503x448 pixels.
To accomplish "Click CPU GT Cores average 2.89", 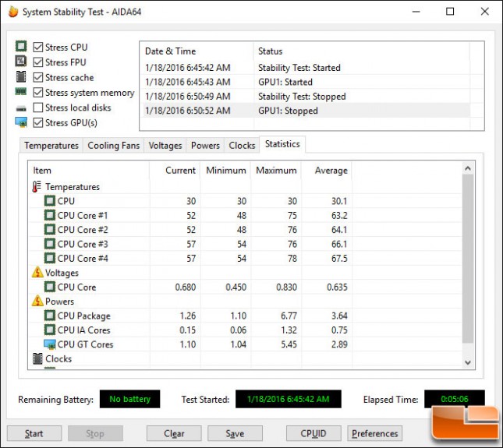I will pyautogui.click(x=339, y=344).
